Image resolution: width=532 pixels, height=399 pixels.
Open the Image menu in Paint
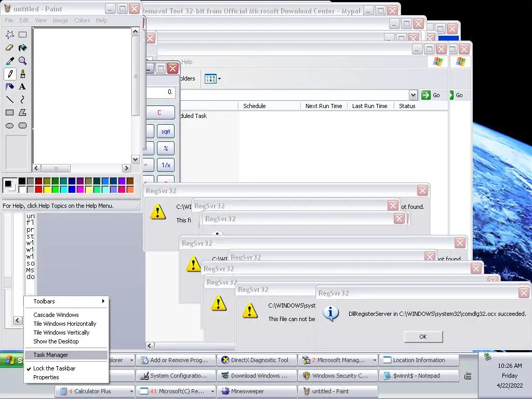tap(60, 20)
